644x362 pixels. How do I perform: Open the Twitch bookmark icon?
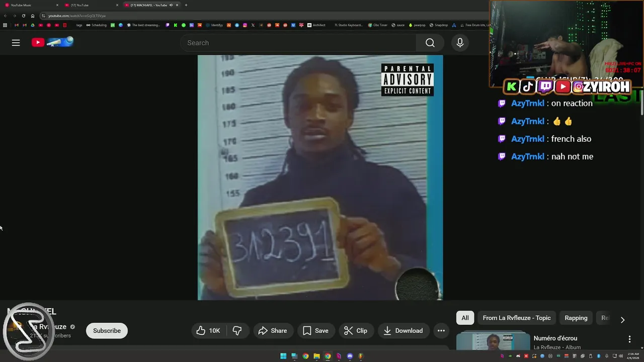point(168,25)
